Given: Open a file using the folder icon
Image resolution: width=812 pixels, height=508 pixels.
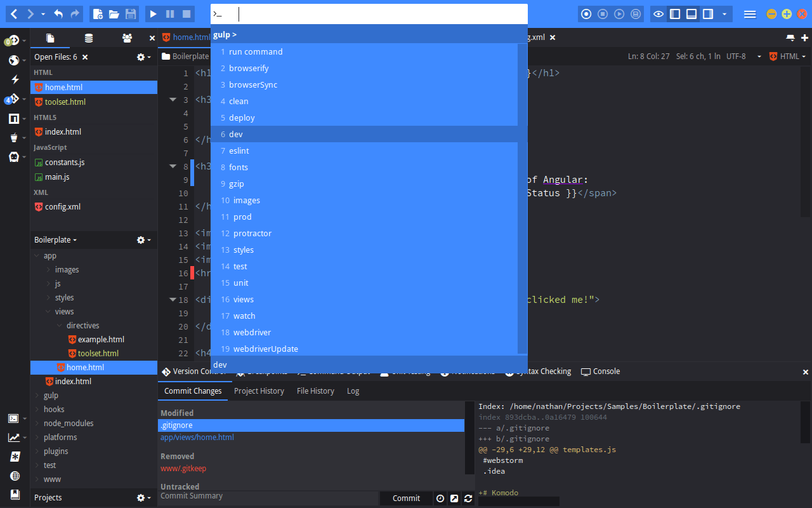Looking at the screenshot, I should 114,13.
